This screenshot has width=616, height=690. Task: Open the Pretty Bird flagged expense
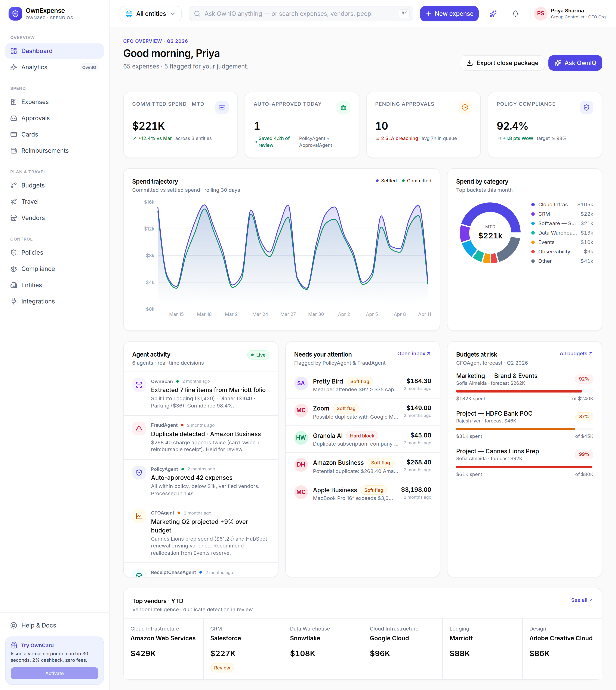click(363, 385)
